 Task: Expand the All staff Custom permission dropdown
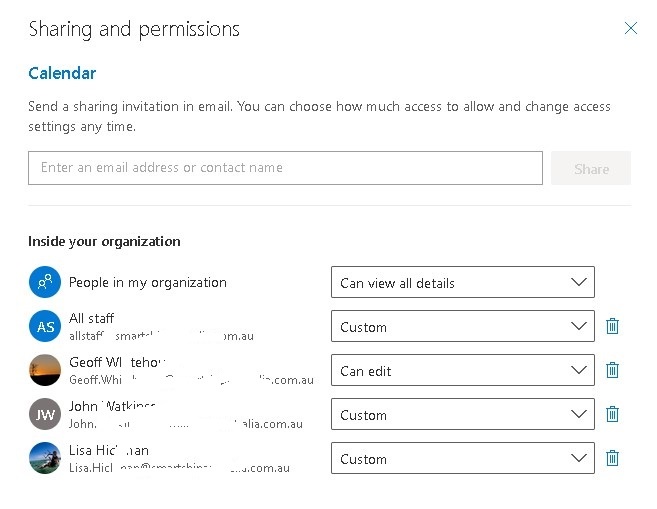coord(462,326)
